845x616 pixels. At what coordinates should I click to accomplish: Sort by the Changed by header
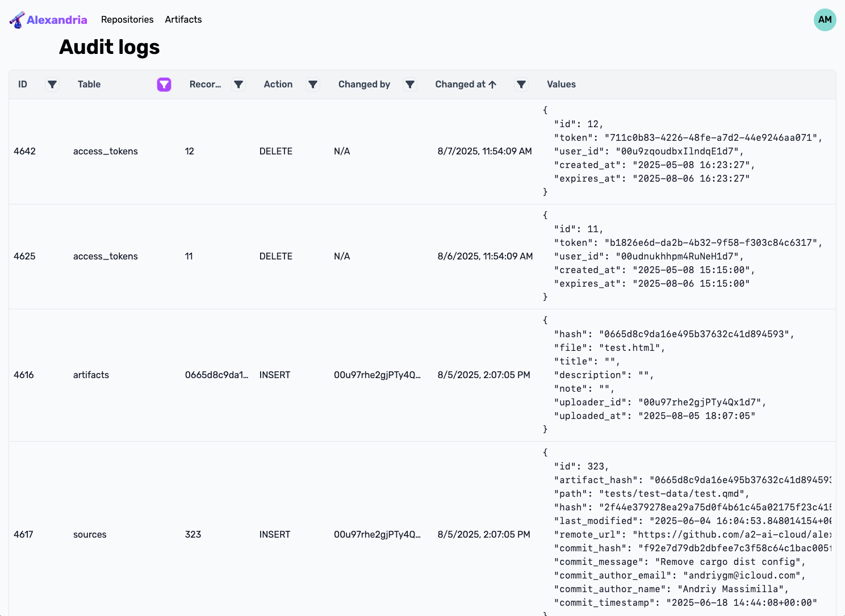coord(364,85)
